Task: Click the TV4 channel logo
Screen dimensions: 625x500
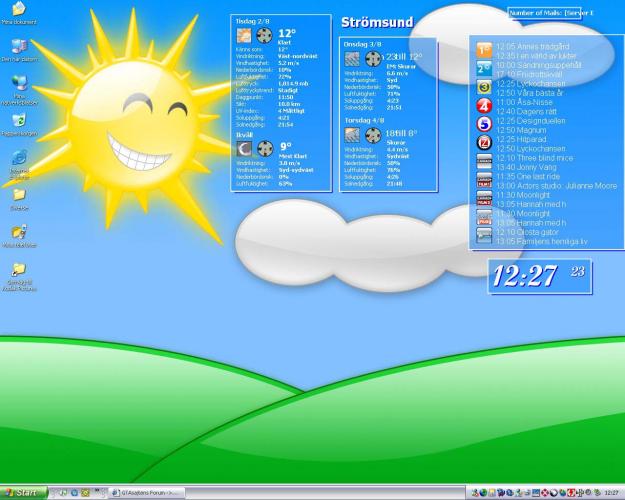Action: 484,104
